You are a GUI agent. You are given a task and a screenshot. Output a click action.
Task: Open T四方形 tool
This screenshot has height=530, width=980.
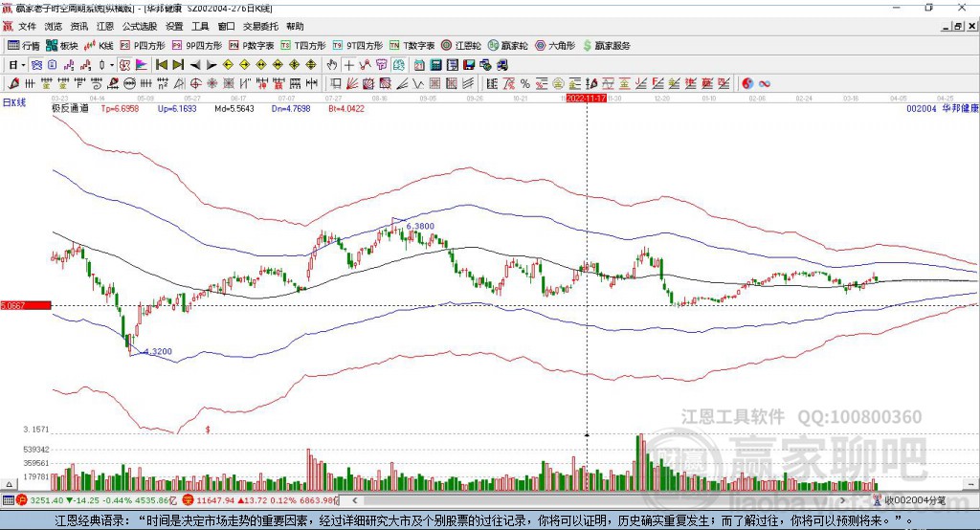tap(303, 46)
